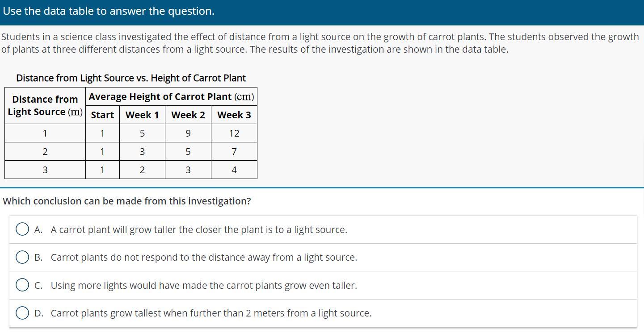Viewport: 644px width, 333px height.
Task: Click the 'Which conclusion can be made' question
Action: [127, 201]
